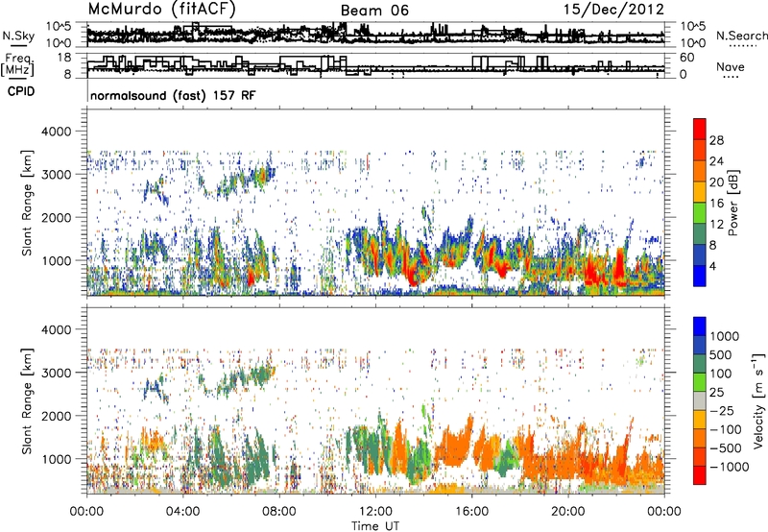Select the orange −500 to −100 Velocity segment
The width and height of the screenshot is (768, 532).
tap(700, 438)
